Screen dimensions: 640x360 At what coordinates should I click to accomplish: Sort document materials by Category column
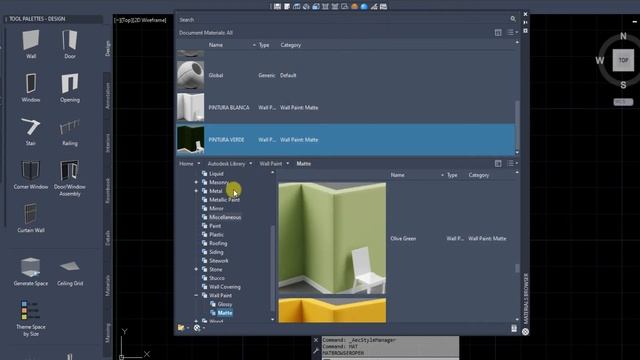click(291, 45)
